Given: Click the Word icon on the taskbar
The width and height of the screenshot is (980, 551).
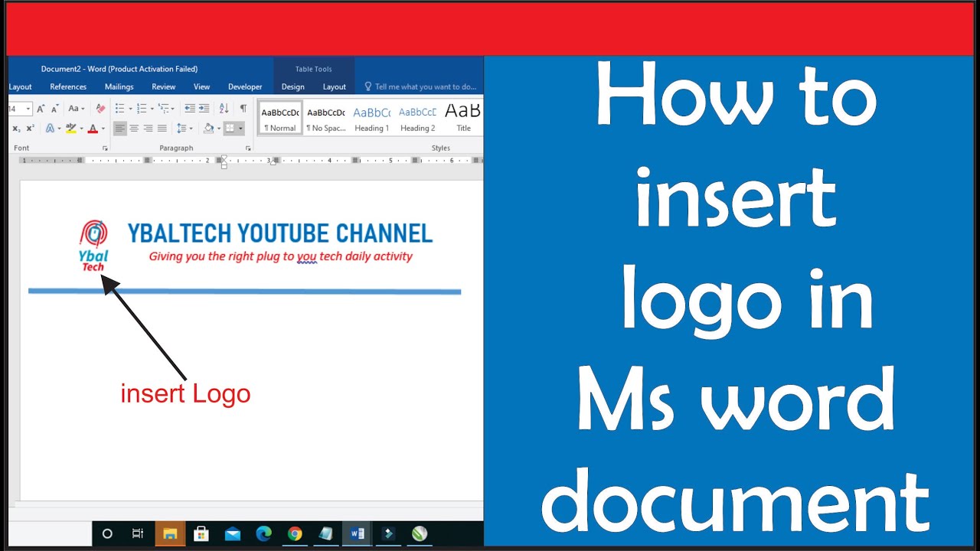Looking at the screenshot, I should click(x=357, y=533).
